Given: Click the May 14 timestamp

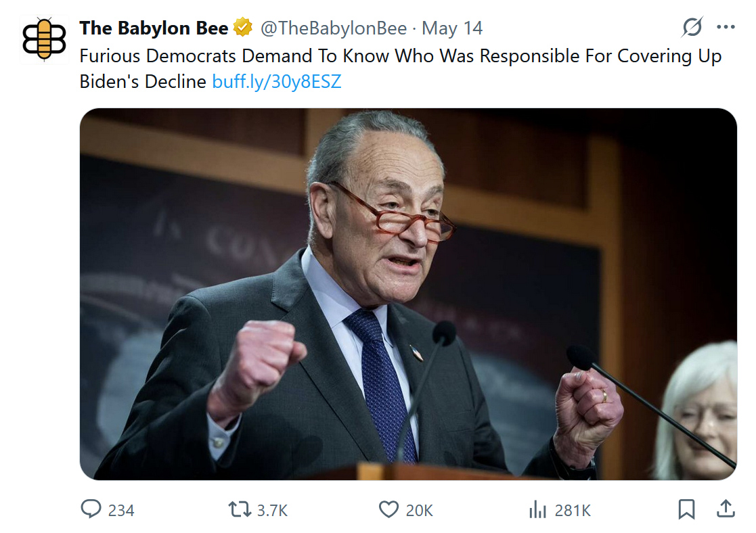Looking at the screenshot, I should pos(452,28).
